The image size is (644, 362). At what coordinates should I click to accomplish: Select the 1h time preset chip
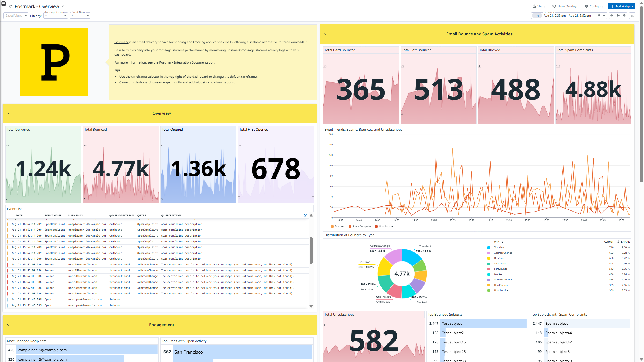537,16
